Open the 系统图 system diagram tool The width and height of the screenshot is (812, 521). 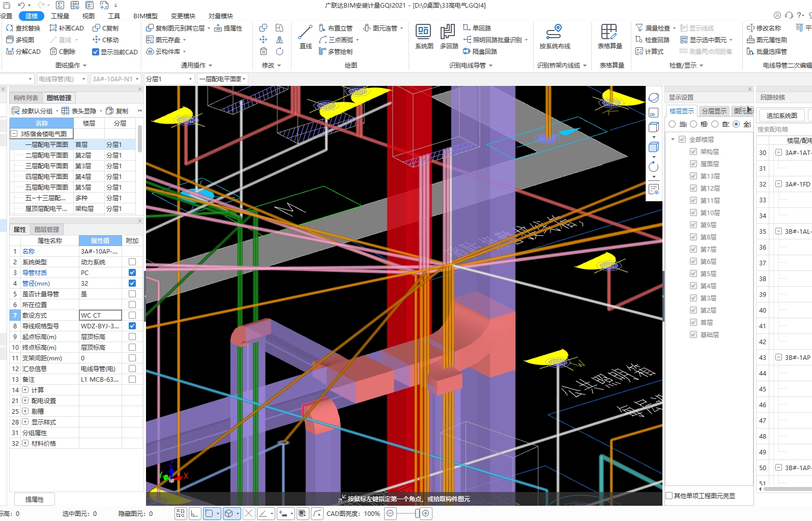[424, 37]
